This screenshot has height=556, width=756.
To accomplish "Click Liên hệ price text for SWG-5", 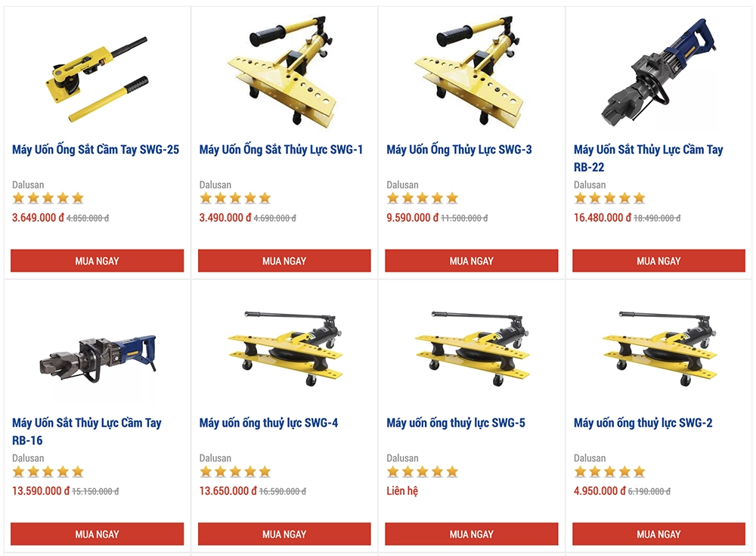I will pyautogui.click(x=402, y=491).
